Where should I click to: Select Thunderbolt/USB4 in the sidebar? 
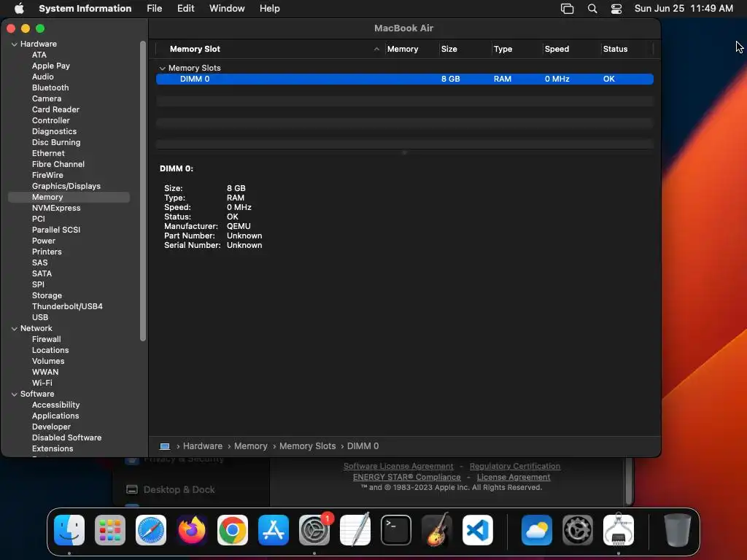point(67,307)
